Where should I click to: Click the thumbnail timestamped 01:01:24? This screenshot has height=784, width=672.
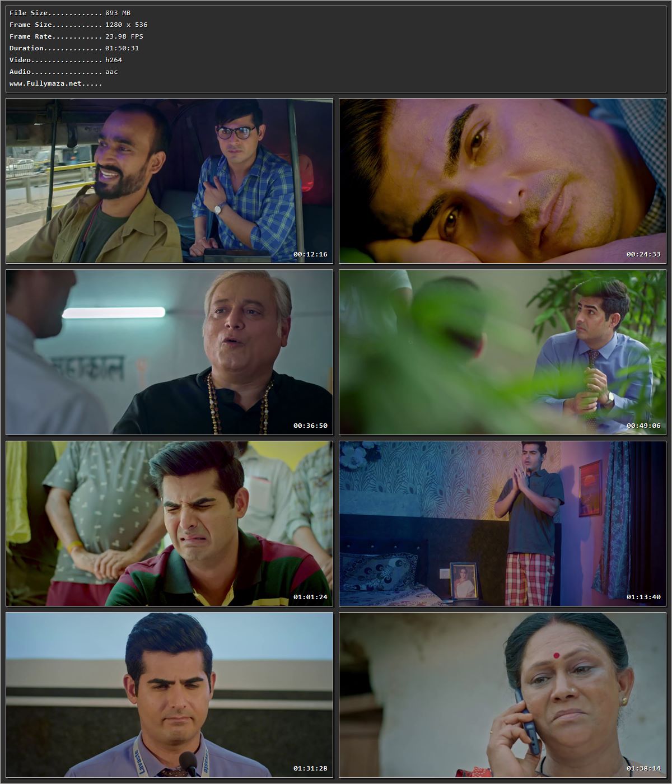coord(170,524)
